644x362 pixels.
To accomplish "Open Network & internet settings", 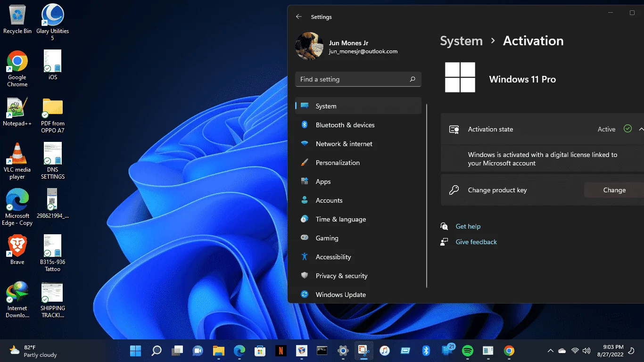I will coord(358,144).
